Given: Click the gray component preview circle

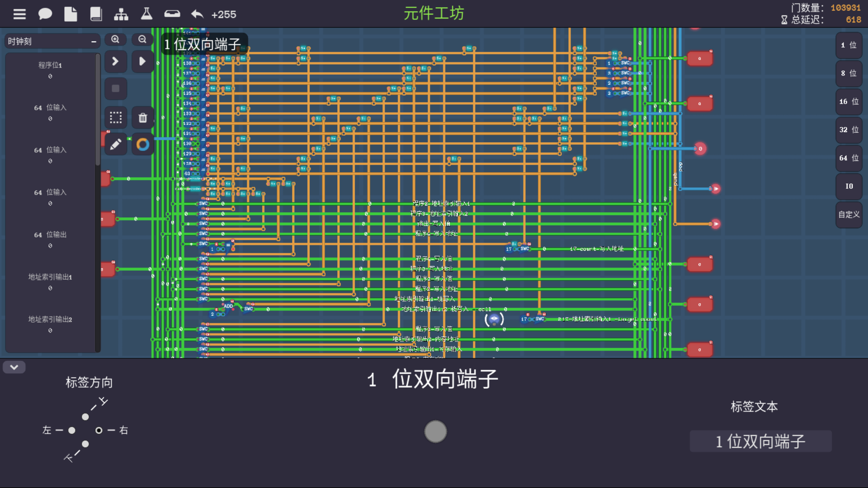Looking at the screenshot, I should point(435,432).
